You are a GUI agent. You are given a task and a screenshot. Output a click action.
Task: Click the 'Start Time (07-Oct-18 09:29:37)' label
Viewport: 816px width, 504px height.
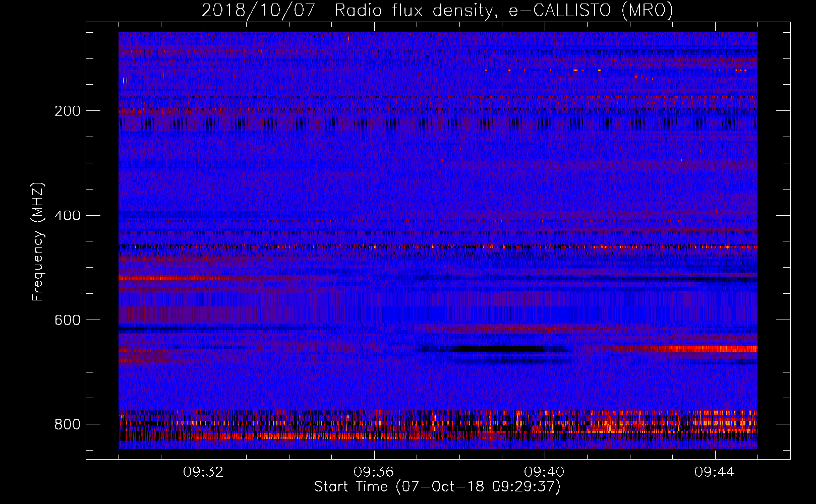click(x=437, y=487)
